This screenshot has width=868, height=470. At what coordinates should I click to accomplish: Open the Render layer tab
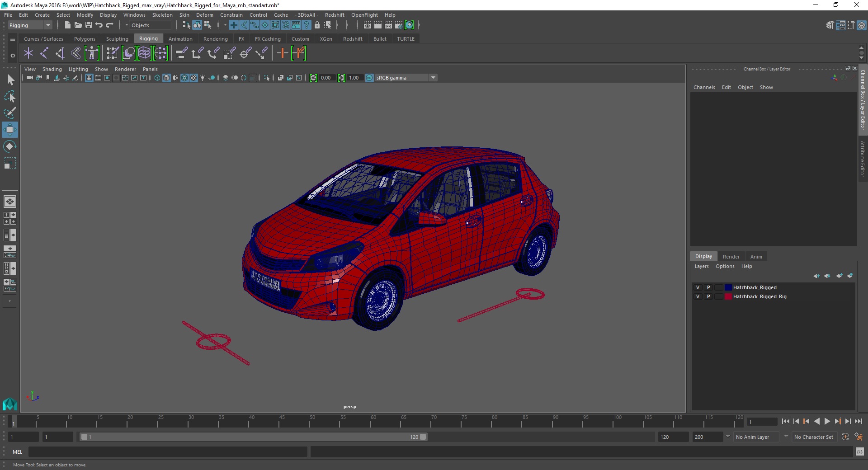coord(731,257)
